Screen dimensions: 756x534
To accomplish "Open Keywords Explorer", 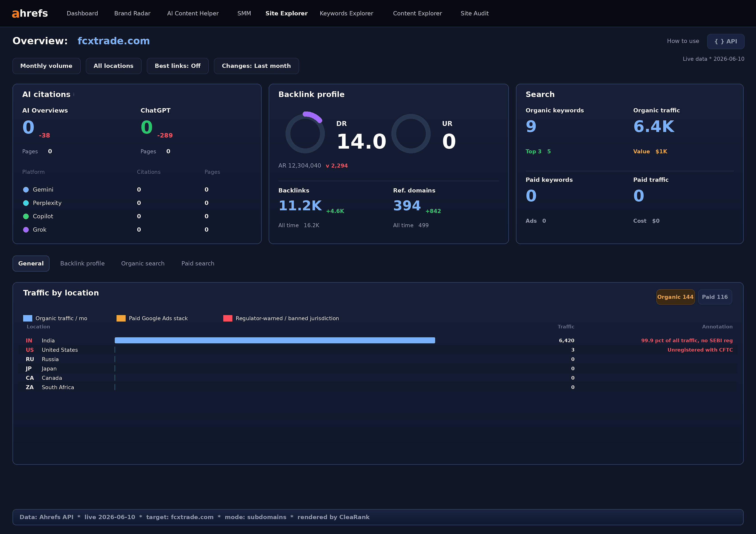I will pyautogui.click(x=346, y=14).
